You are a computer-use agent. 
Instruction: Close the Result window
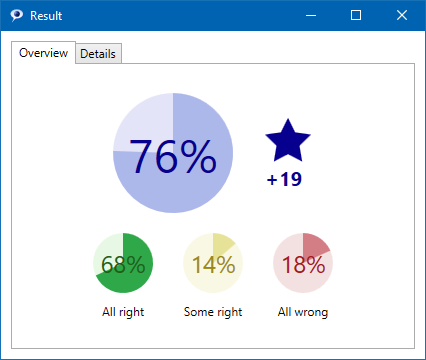[402, 15]
